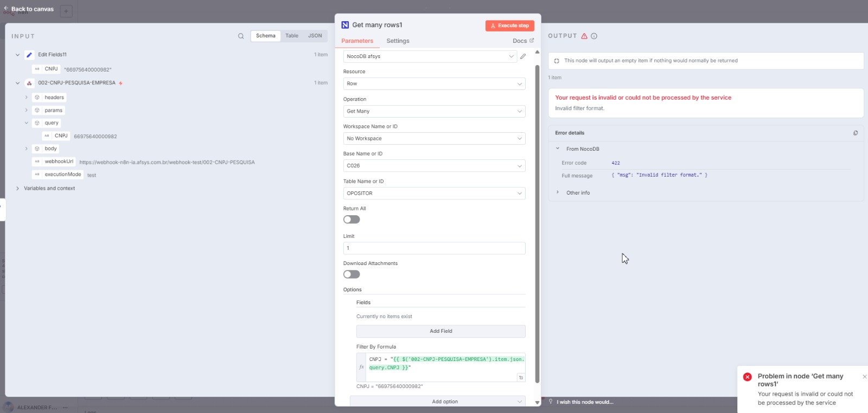Click the Limit input field
The width and height of the screenshot is (868, 413).
point(434,248)
